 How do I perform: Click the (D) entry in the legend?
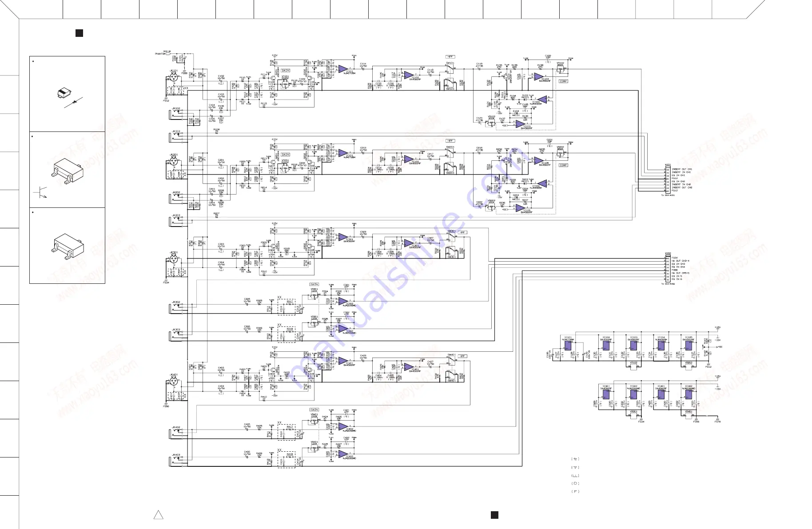tap(575, 483)
